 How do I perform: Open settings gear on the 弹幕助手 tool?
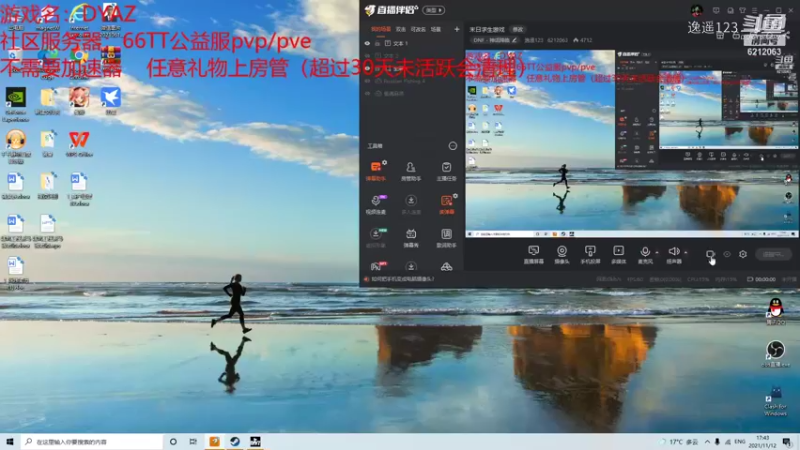[385, 163]
